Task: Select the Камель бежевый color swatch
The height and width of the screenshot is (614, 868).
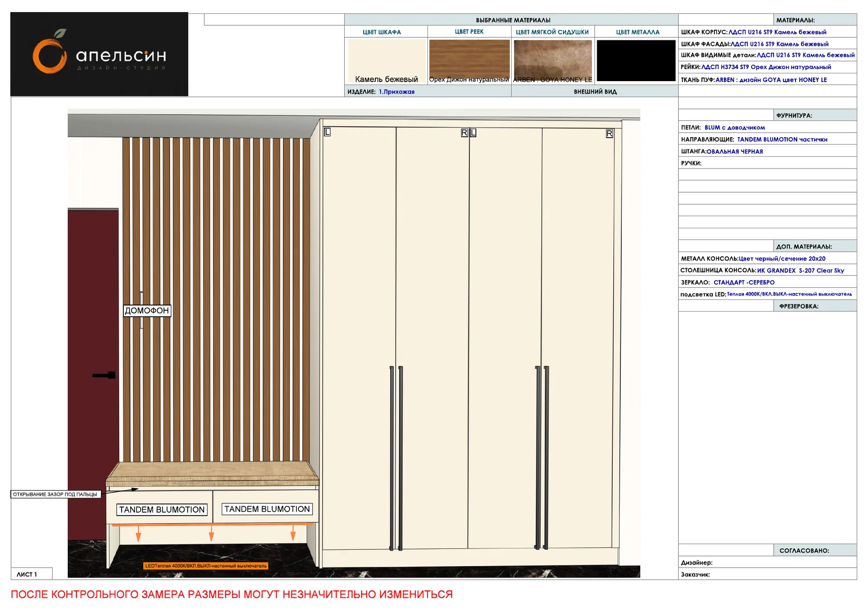Action: tap(387, 61)
